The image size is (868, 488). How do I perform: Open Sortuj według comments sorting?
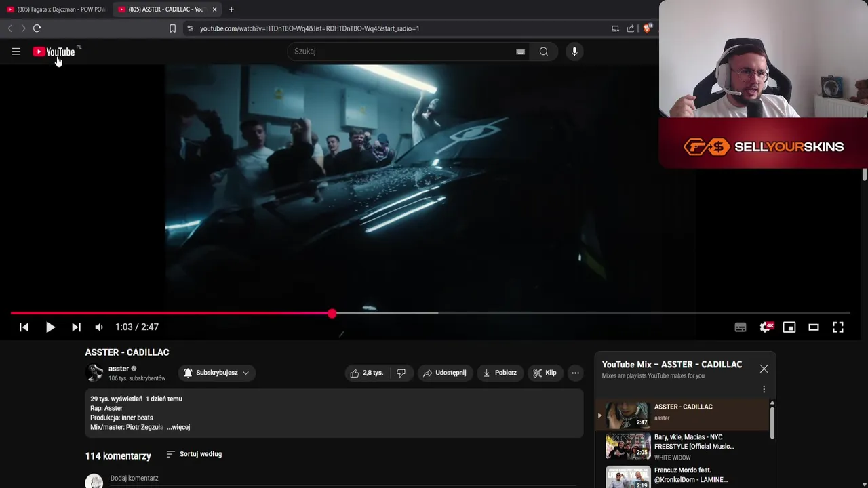[194, 454]
